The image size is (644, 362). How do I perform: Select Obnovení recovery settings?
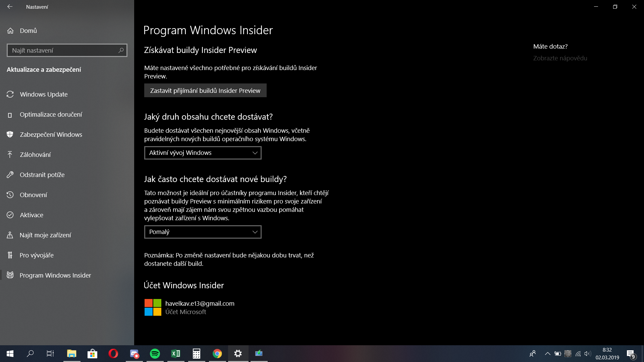click(33, 195)
